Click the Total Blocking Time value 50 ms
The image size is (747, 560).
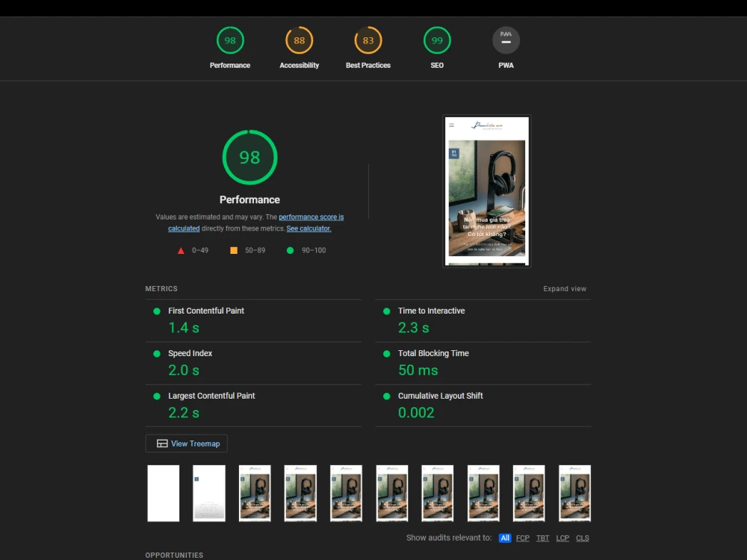click(x=418, y=370)
